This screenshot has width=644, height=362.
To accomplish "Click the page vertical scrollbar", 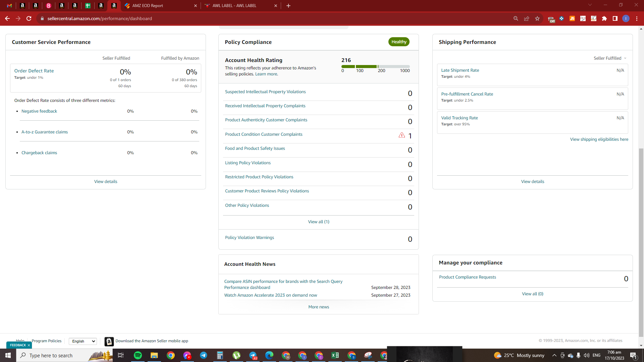I will tap(641, 242).
